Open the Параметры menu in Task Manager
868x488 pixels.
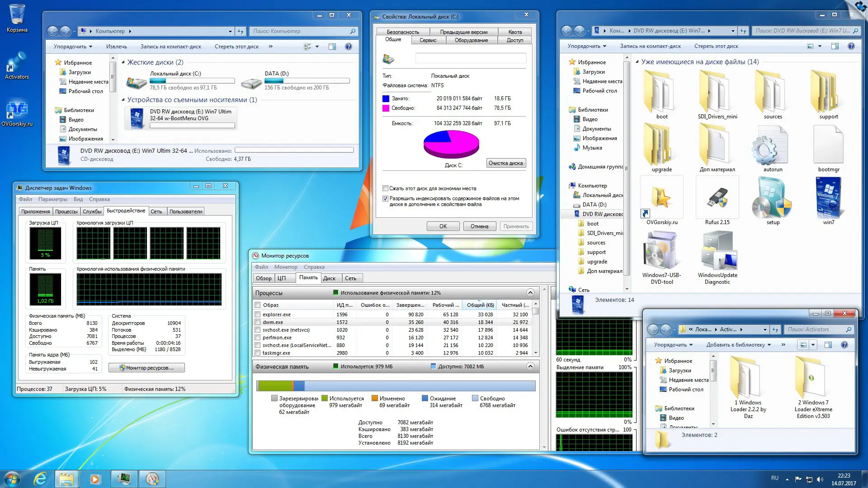[53, 199]
